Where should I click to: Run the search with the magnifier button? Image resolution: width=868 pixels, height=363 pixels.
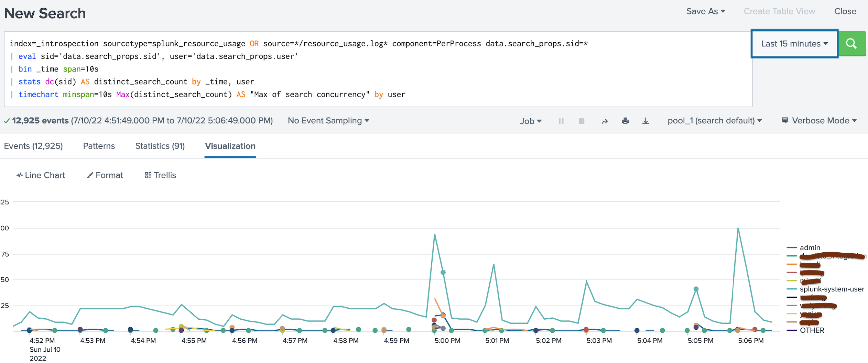pyautogui.click(x=852, y=44)
